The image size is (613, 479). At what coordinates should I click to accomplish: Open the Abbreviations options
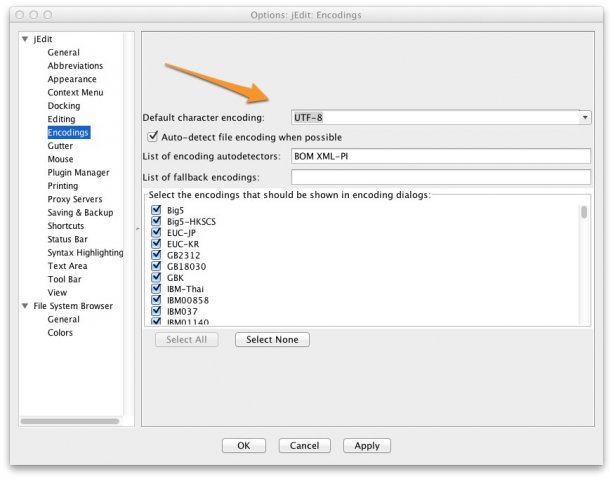point(75,66)
